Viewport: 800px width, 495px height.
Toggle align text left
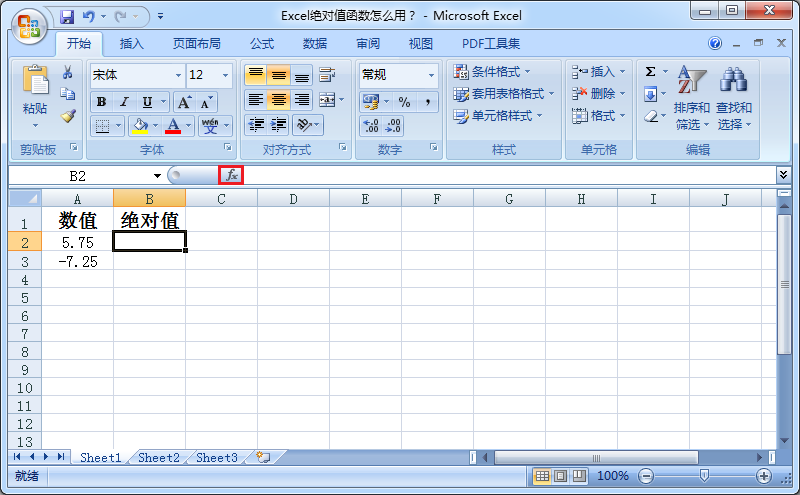pos(256,100)
